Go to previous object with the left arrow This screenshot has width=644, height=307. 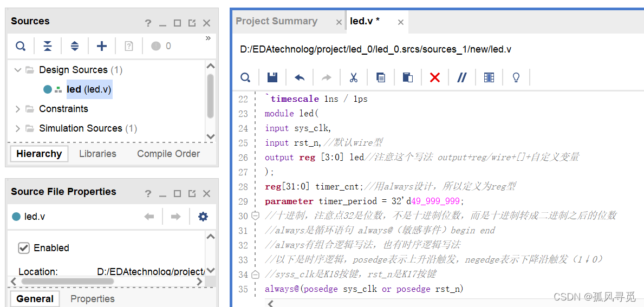(x=149, y=216)
